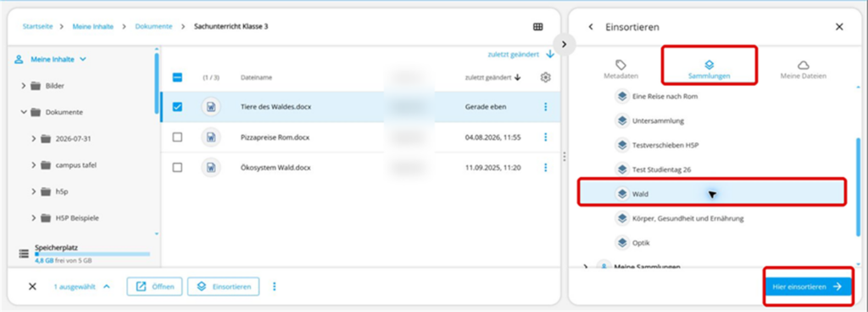Image resolution: width=868 pixels, height=312 pixels.
Task: Expand the Bilder folder
Action: 23,86
